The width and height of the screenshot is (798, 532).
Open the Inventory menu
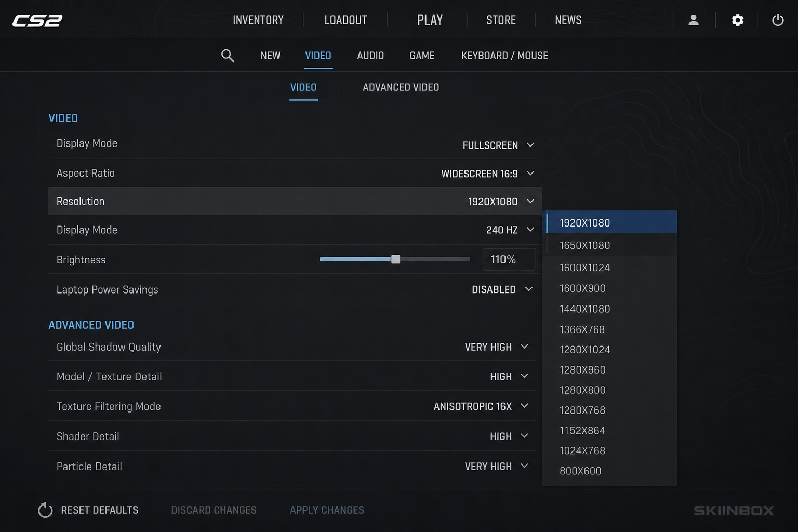point(258,20)
